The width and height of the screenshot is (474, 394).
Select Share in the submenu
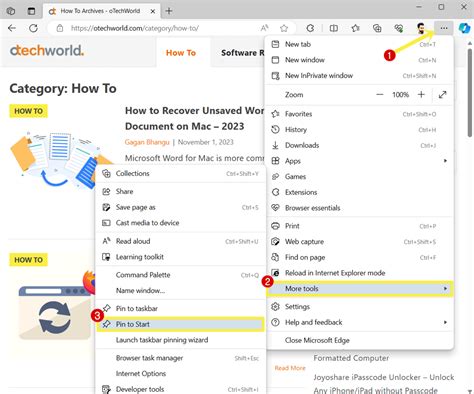(x=180, y=192)
